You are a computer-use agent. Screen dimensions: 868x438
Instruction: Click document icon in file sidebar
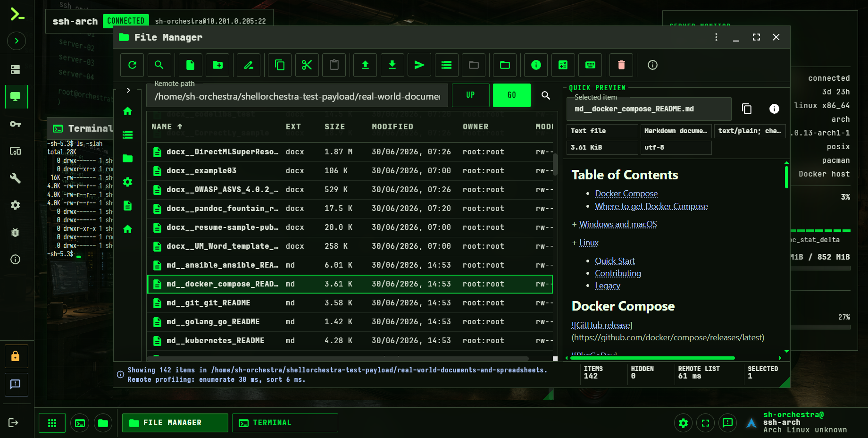click(x=127, y=206)
